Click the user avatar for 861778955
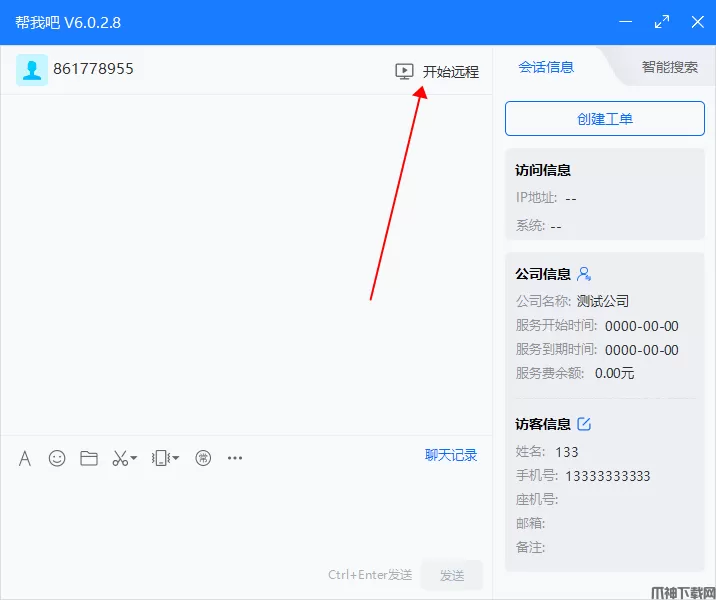Image resolution: width=716 pixels, height=600 pixels. [x=31, y=70]
